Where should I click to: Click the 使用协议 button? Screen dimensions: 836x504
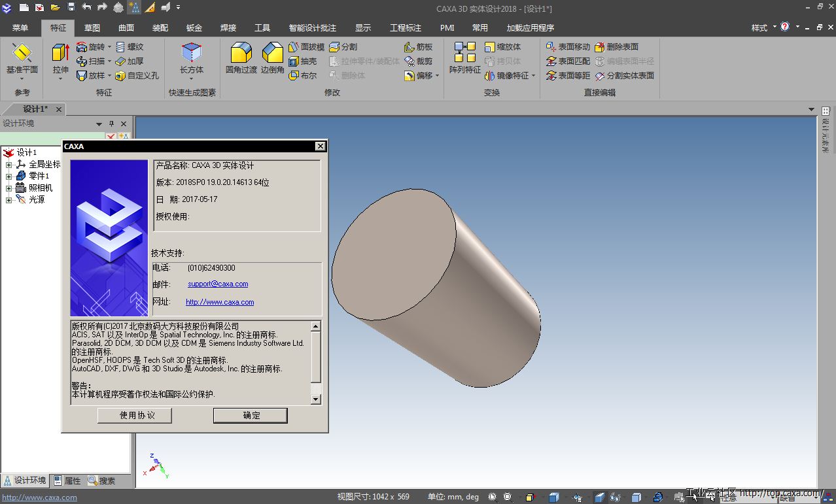tap(135, 415)
